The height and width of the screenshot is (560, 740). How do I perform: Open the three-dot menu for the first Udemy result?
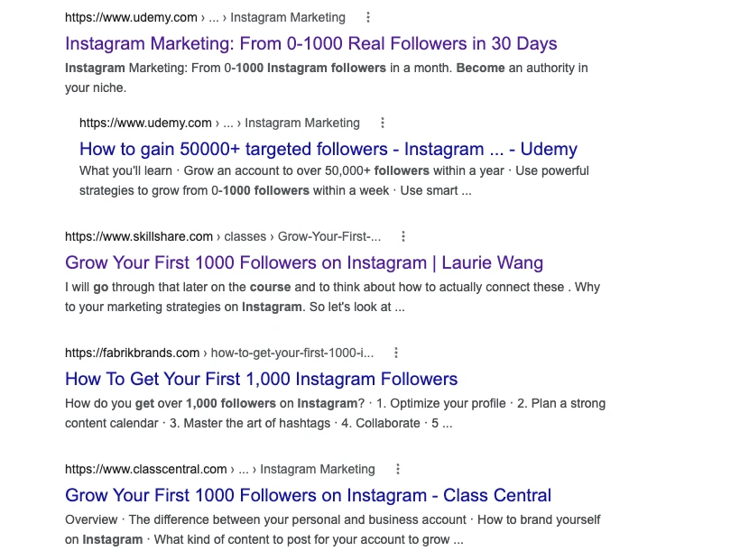tap(367, 17)
